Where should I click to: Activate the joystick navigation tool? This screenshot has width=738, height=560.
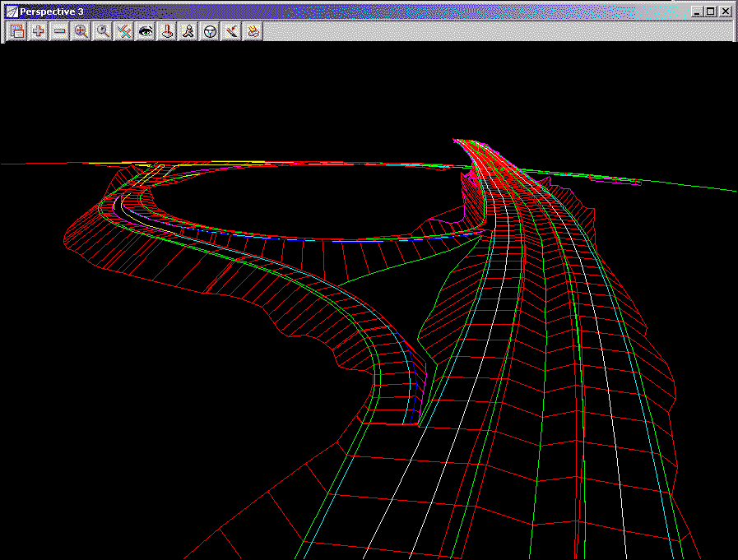[167, 31]
